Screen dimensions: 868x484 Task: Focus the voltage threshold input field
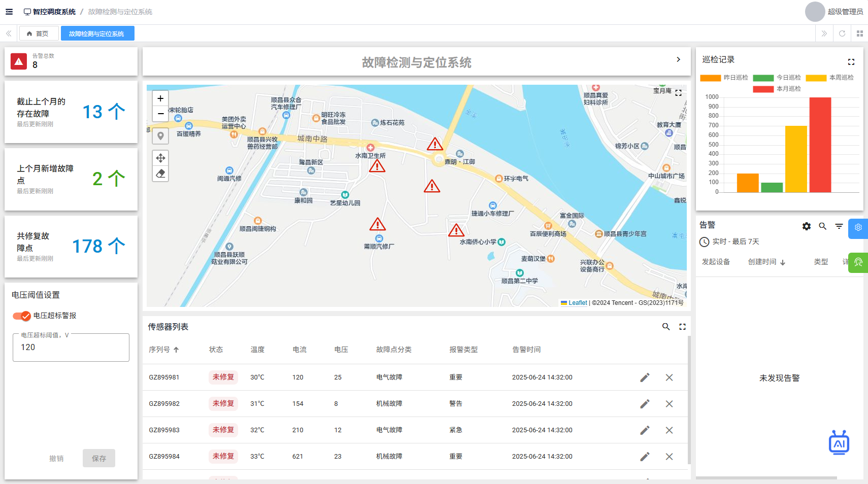(71, 348)
